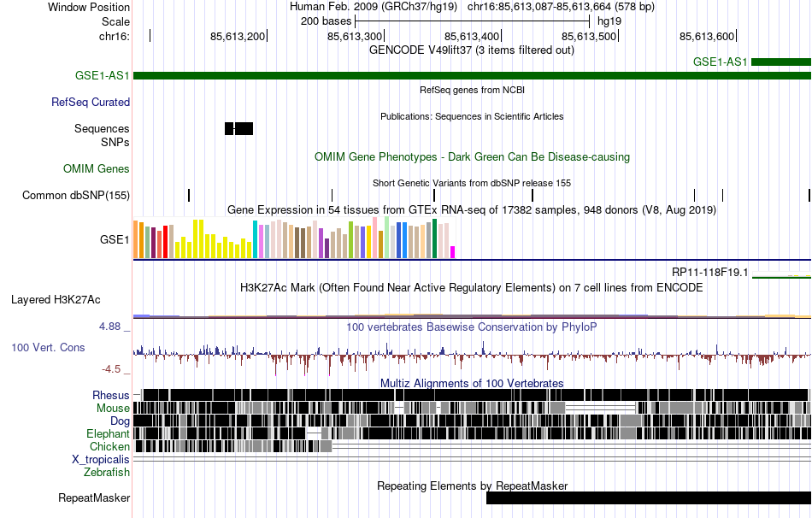Click the Rhesus alignment row label
Image resolution: width=812 pixels, height=518 pixels.
click(x=111, y=395)
